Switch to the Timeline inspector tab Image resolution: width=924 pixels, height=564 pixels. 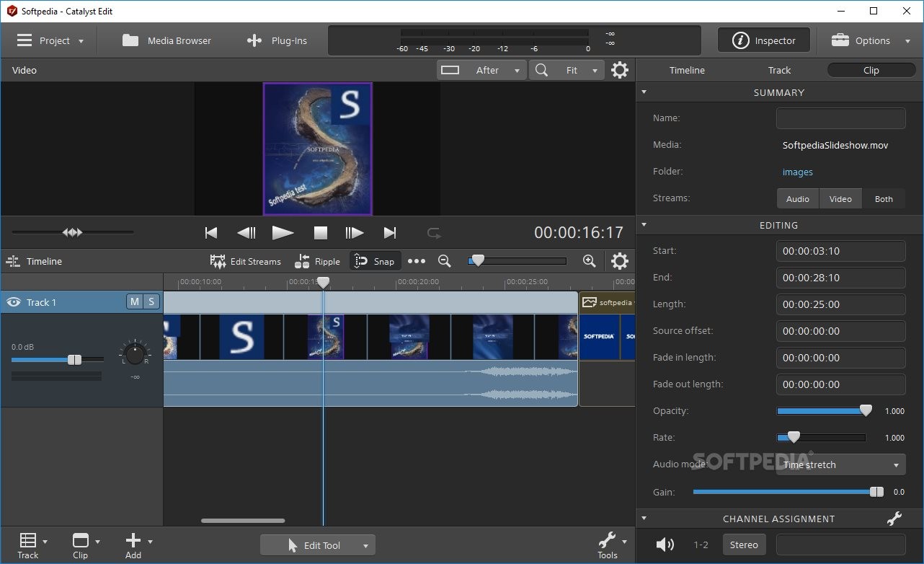687,70
